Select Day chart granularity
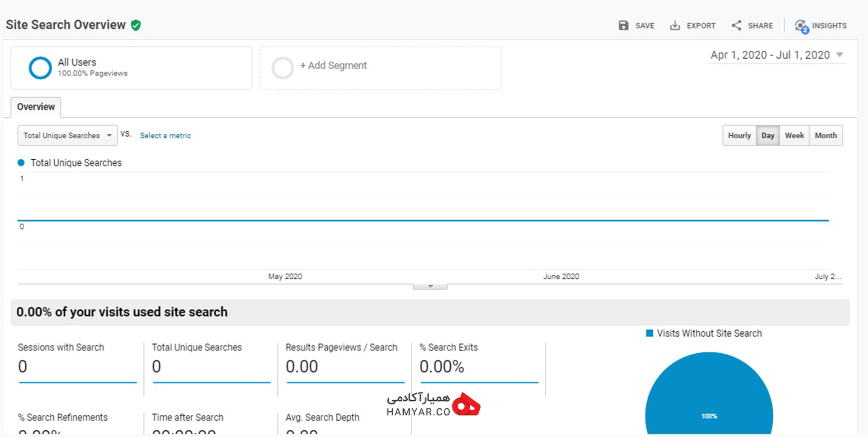868x437 pixels. click(x=768, y=135)
